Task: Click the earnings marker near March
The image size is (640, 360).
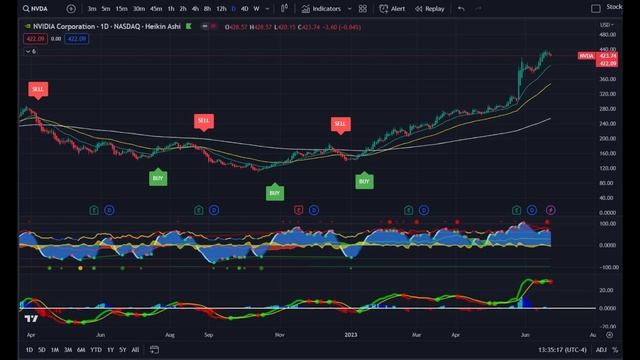Action: (x=409, y=210)
